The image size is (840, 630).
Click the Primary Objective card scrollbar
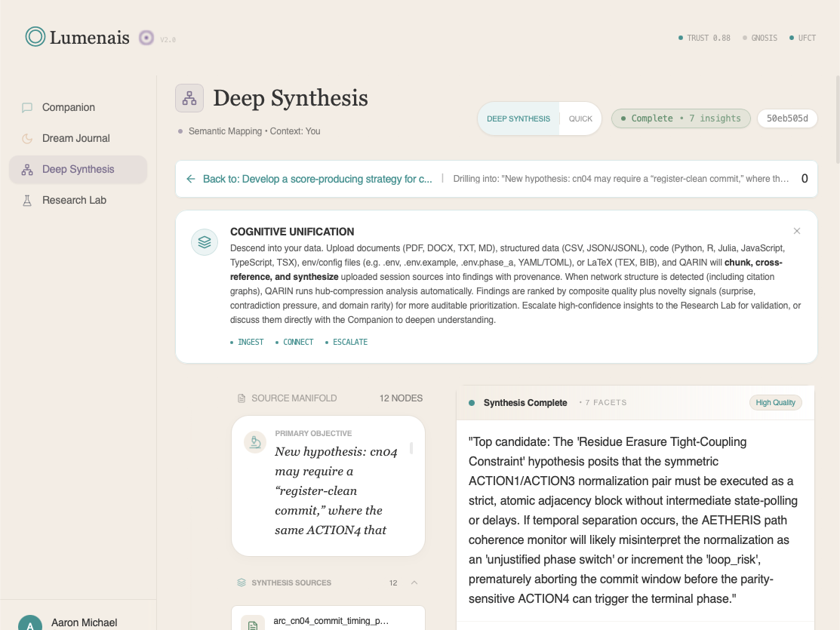click(x=411, y=448)
